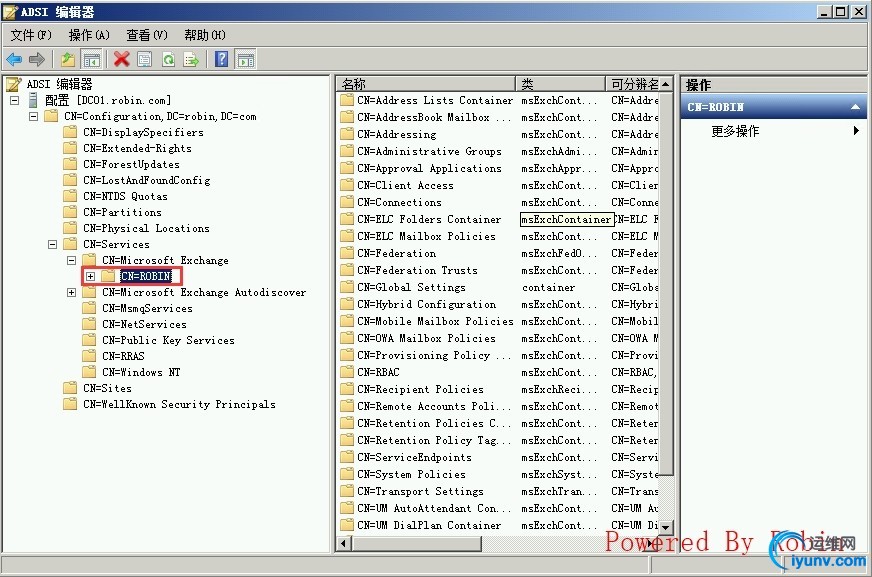Viewport: 872px width, 577px height.
Task: Select CN=Public Key Services tree item
Action: tap(168, 340)
